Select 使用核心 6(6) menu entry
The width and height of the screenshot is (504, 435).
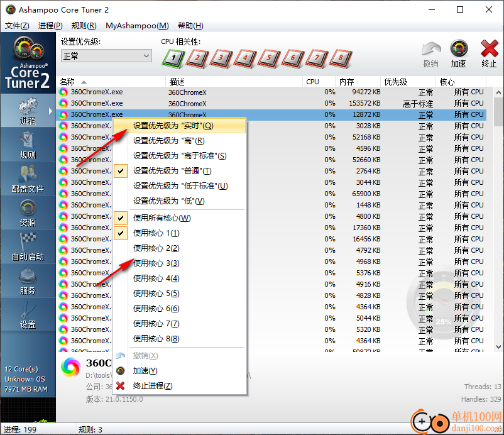point(179,309)
